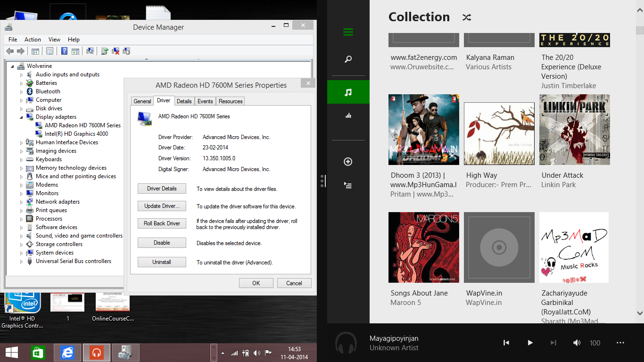Image resolution: width=644 pixels, height=362 pixels.
Task: Expand the Network adapters node
Action: [x=21, y=202]
